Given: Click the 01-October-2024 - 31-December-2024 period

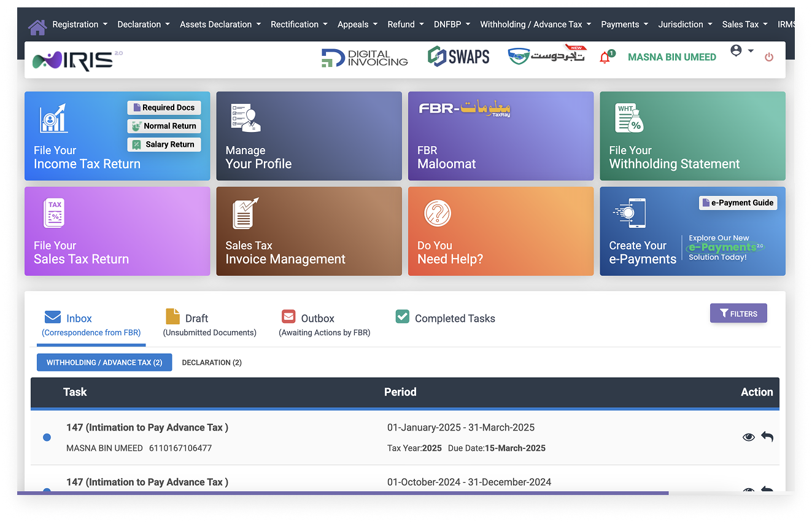Looking at the screenshot, I should coord(469,482).
